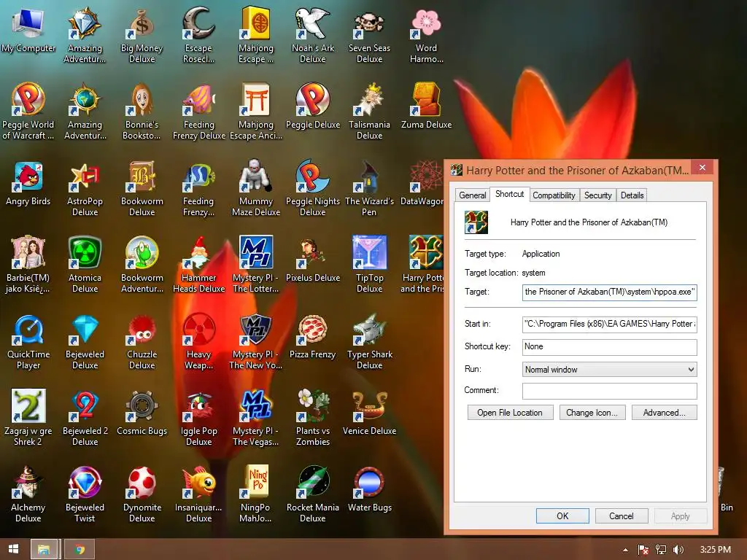
Task: Click the taskbar clock showing 3:25 PM
Action: [x=715, y=550]
